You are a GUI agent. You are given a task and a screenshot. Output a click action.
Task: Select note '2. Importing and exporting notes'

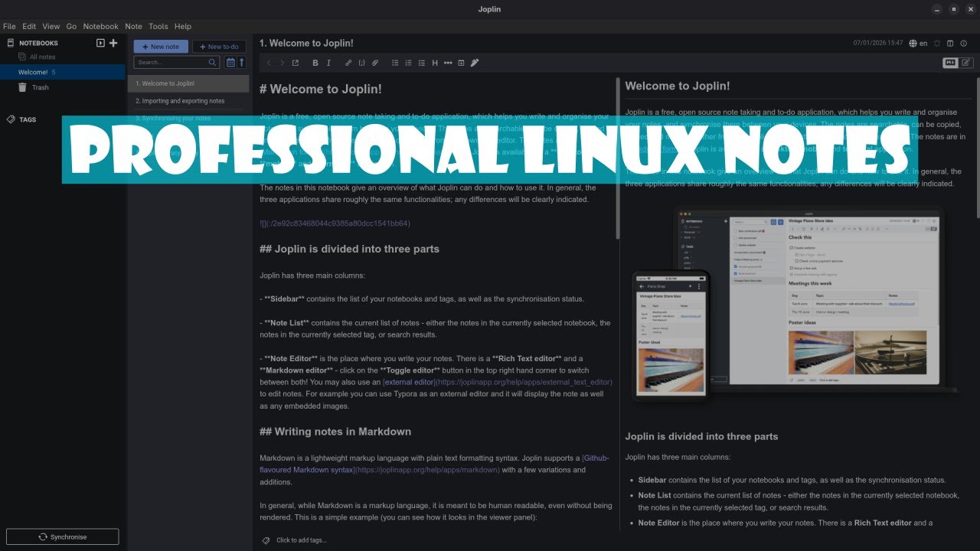coord(188,101)
